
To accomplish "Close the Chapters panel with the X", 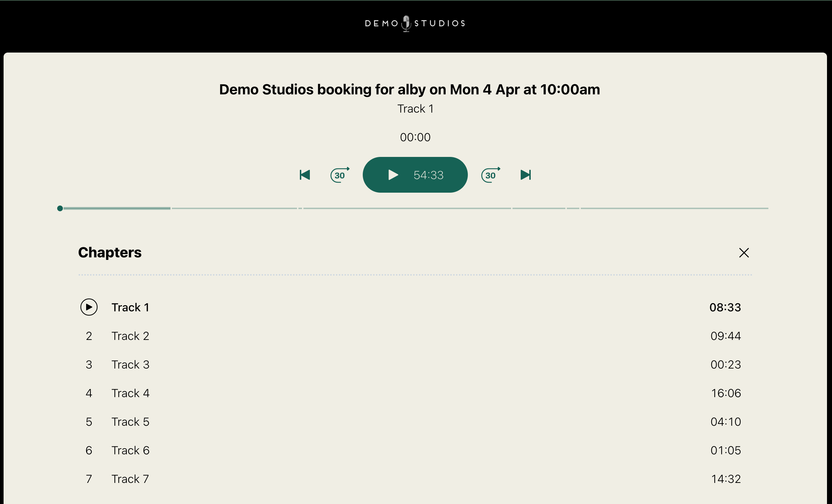I will pyautogui.click(x=744, y=253).
